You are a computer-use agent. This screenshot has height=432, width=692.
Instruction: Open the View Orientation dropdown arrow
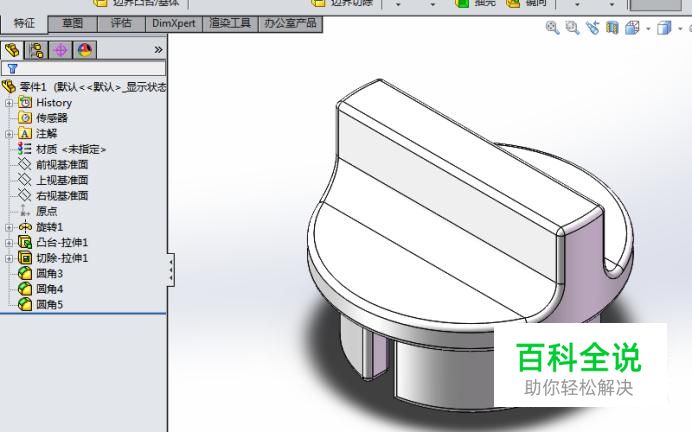tap(648, 29)
